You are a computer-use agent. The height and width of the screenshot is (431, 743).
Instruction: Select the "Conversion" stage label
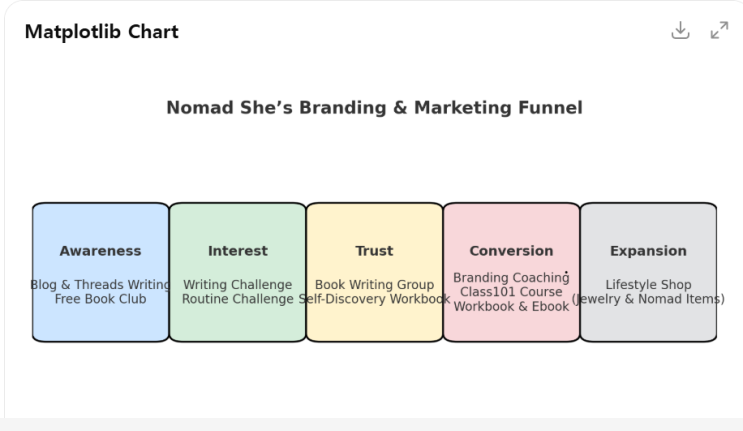click(x=511, y=251)
